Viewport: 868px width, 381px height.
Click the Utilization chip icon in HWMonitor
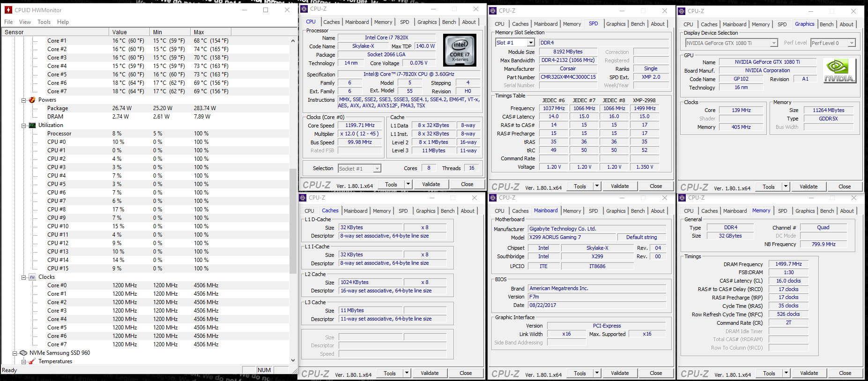(x=32, y=125)
